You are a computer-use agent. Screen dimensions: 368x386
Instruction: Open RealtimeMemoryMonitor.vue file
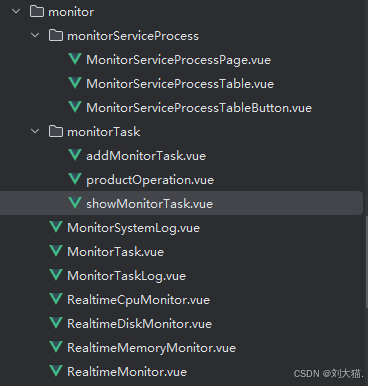(151, 348)
